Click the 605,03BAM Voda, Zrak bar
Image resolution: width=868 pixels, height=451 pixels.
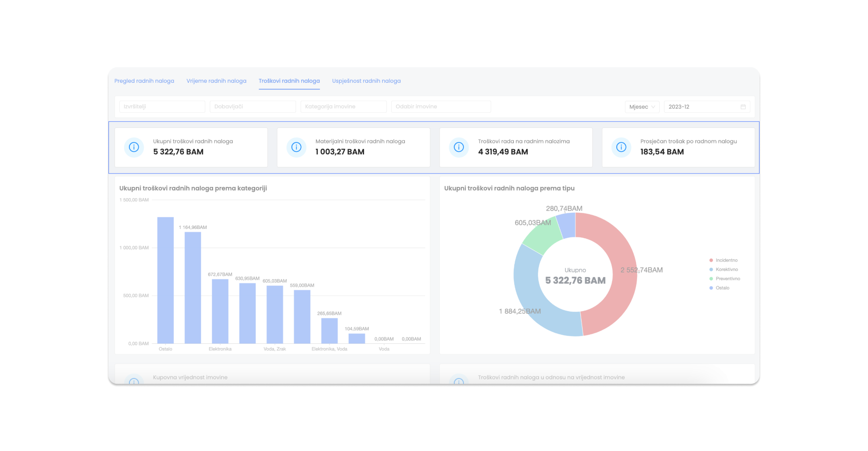click(x=275, y=314)
